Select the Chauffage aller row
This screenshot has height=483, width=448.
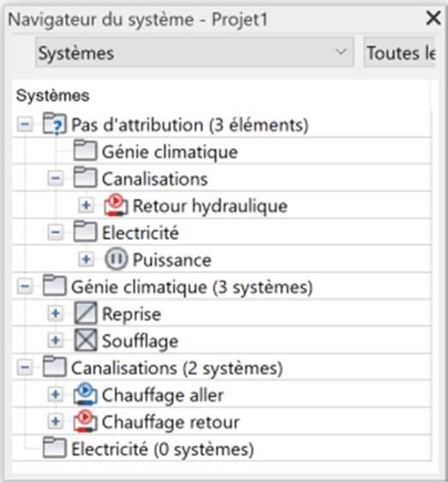pyautogui.click(x=222, y=394)
